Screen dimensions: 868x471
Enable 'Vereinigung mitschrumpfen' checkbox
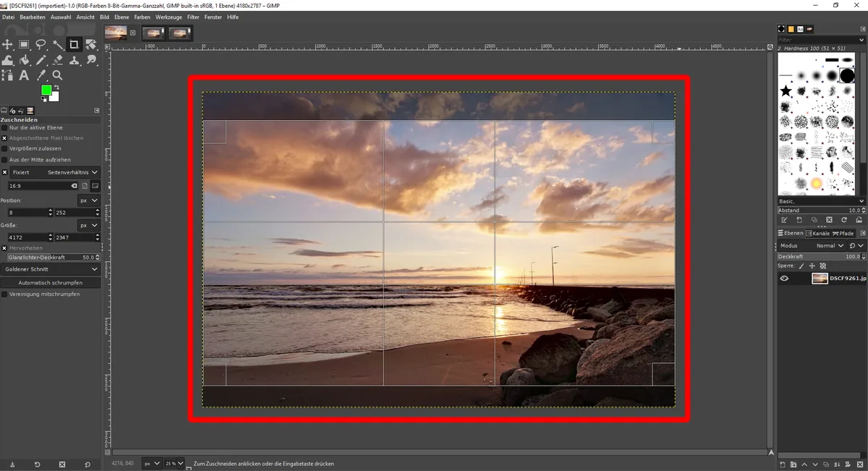click(x=4, y=294)
